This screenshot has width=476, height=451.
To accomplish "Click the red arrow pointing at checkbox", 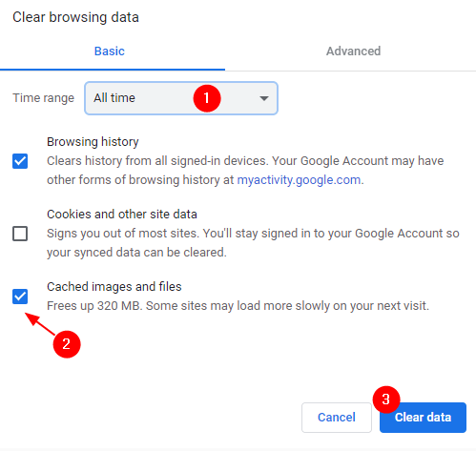I will point(40,324).
